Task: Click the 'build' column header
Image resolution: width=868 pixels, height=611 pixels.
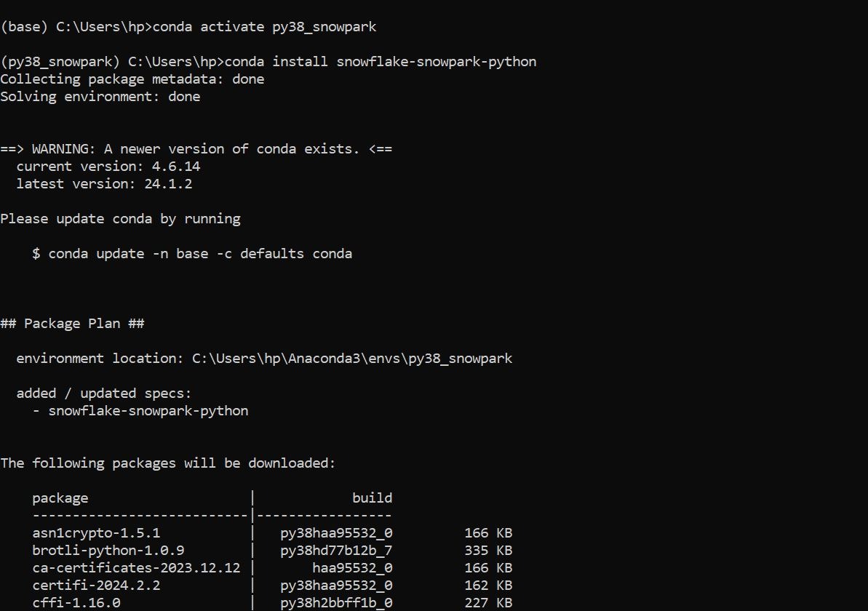Action: coord(373,498)
